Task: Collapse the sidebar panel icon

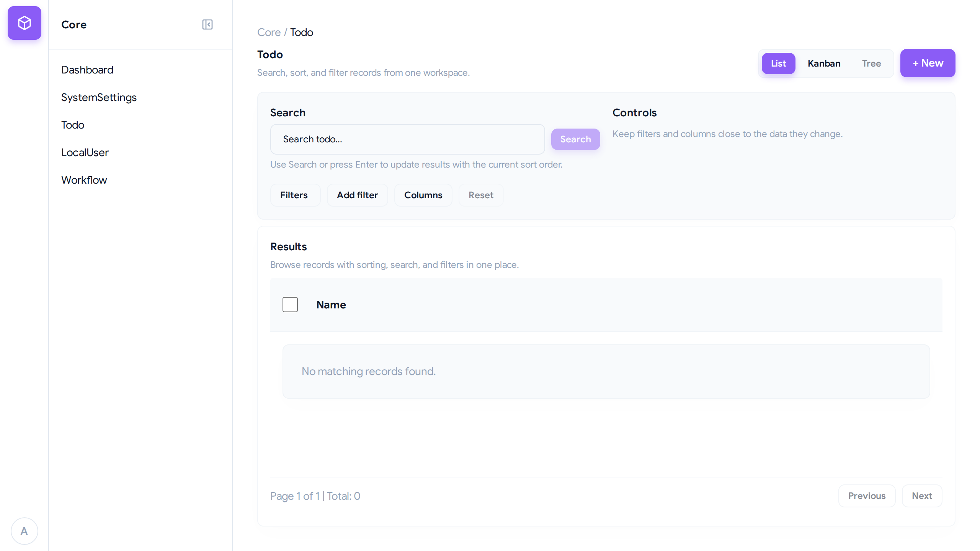Action: (207, 24)
